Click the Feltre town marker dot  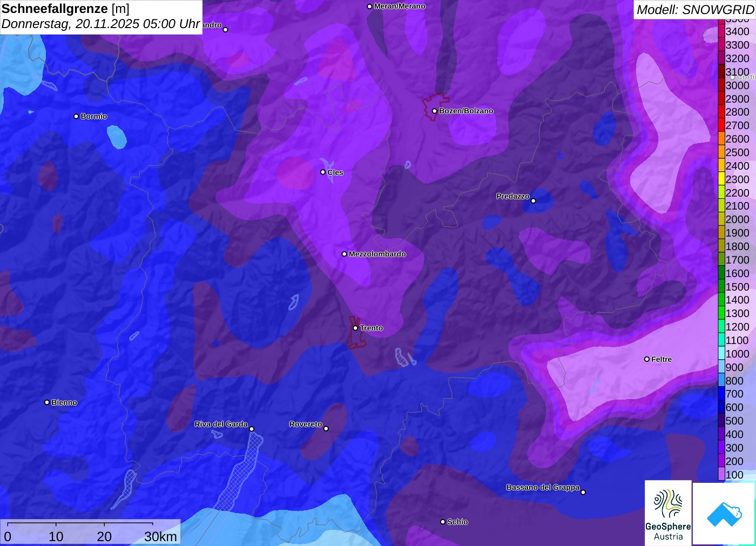[x=647, y=359]
